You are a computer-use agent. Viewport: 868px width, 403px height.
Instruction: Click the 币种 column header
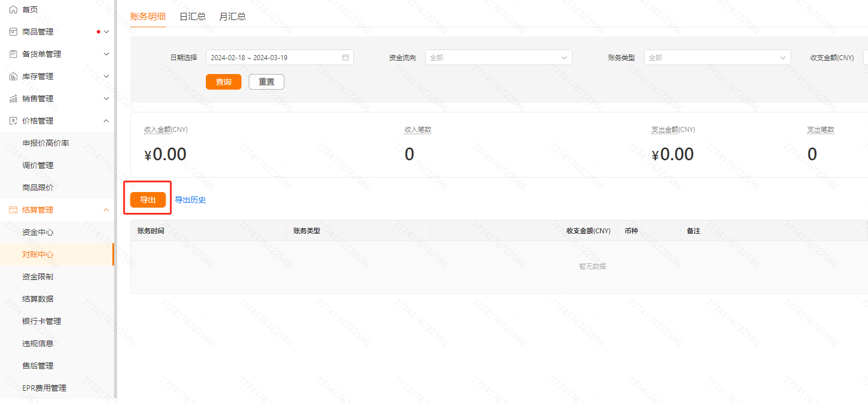(631, 230)
